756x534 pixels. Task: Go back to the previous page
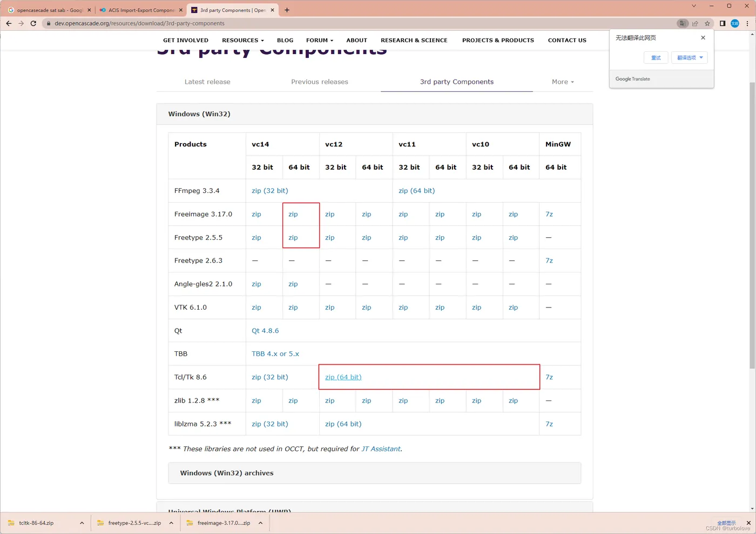click(x=9, y=23)
